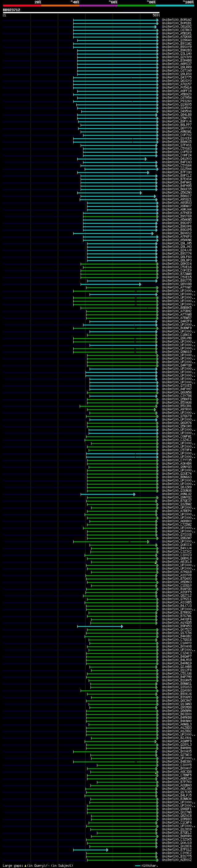Viewport: 197px width, 868px height.
Task: Select the UniRef100_Q9LJH5 label
Action: click(177, 243)
